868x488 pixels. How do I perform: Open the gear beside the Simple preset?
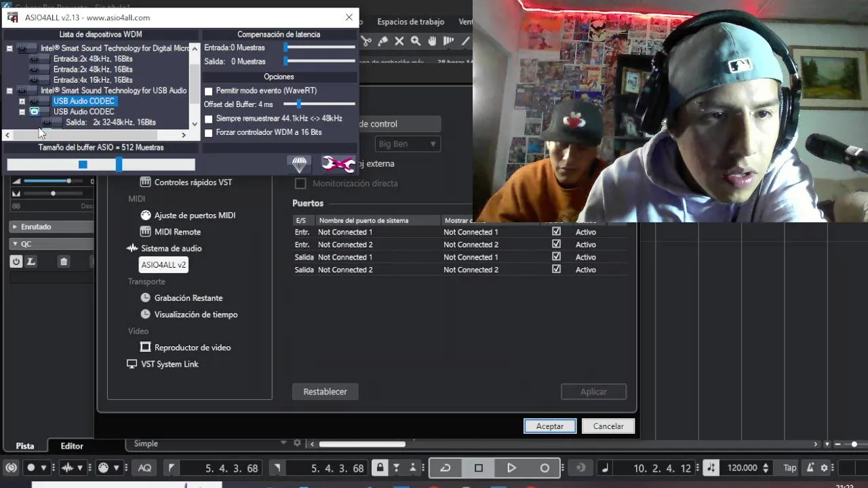[297, 443]
